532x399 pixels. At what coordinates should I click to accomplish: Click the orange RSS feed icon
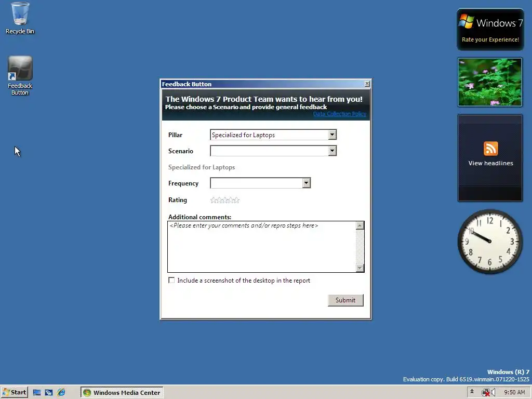[x=490, y=149]
